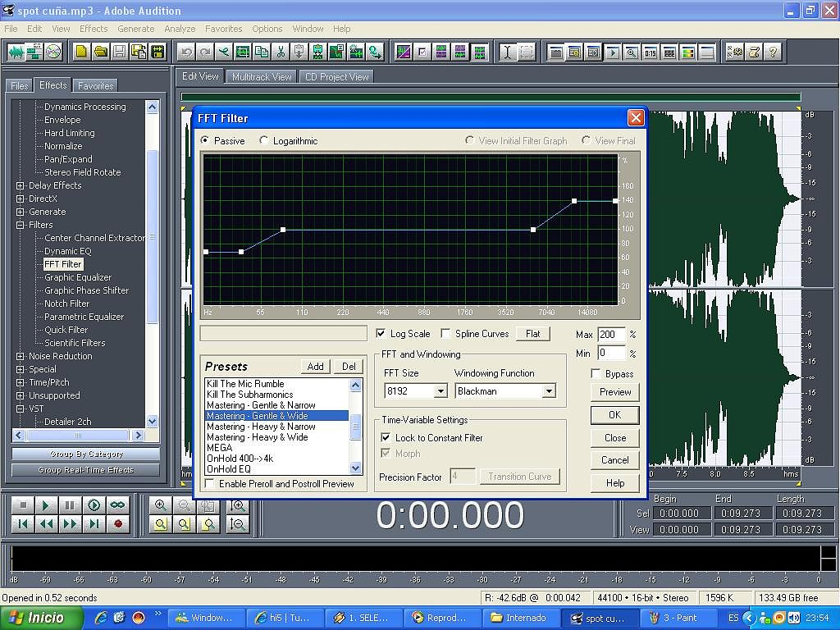
Task: Click the CD Project View disc icon
Action: pos(54,52)
